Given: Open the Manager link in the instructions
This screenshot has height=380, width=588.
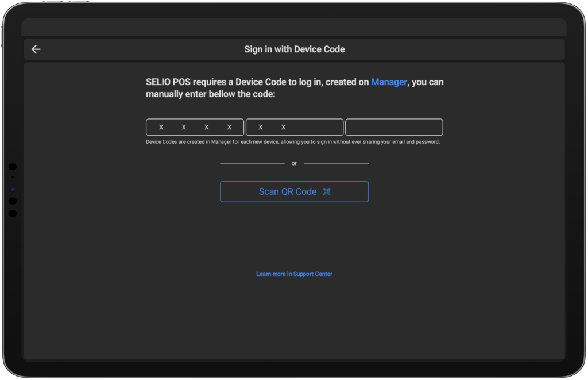Looking at the screenshot, I should pos(389,82).
